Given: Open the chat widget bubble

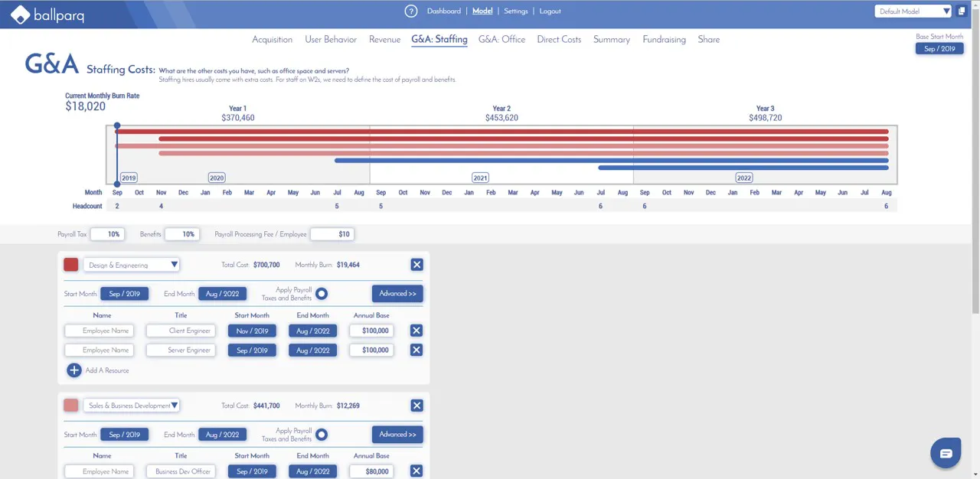Looking at the screenshot, I should point(946,453).
